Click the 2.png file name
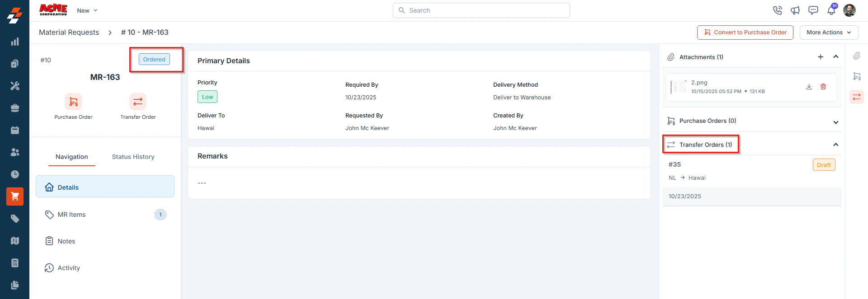The image size is (868, 299). (x=699, y=83)
